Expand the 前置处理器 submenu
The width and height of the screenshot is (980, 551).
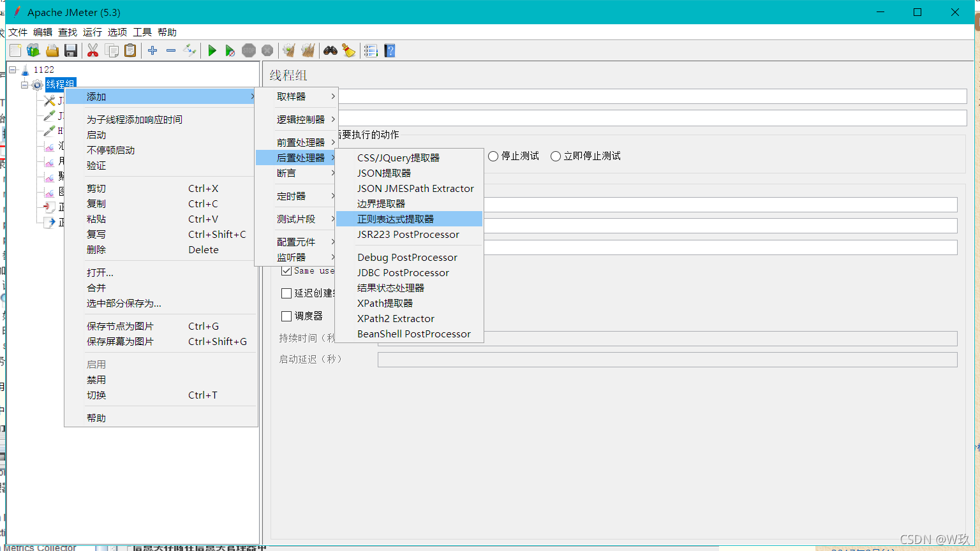coord(297,142)
